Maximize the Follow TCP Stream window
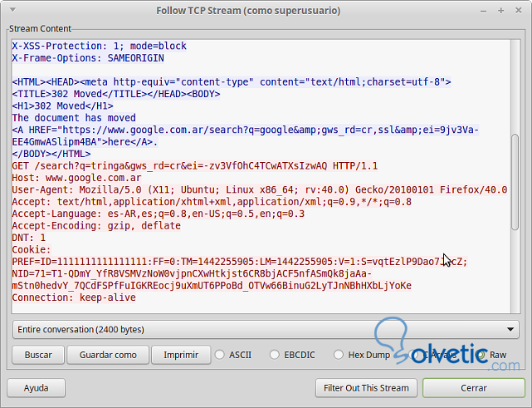This screenshot has height=408, width=532. pyautogui.click(x=500, y=11)
